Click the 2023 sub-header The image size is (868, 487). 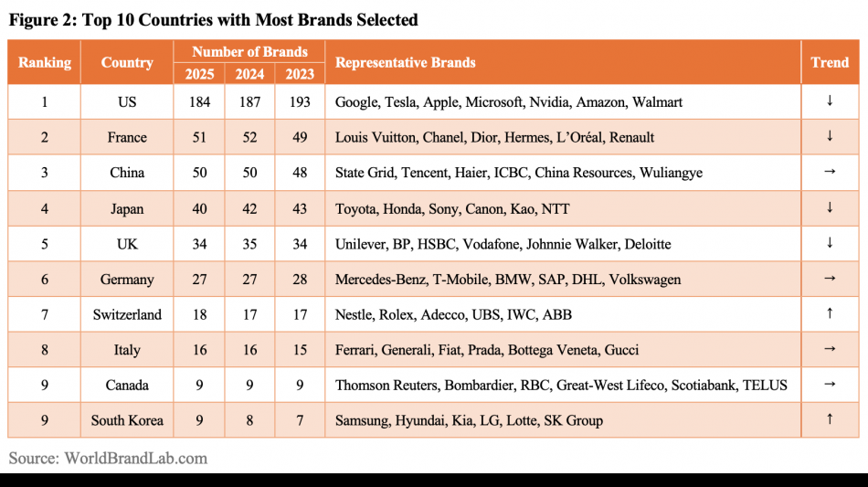click(300, 74)
